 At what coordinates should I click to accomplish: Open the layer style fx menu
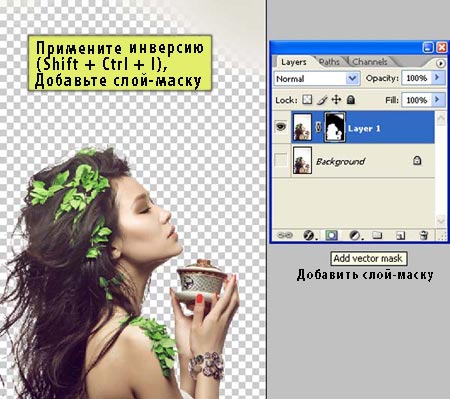pyautogui.click(x=308, y=235)
